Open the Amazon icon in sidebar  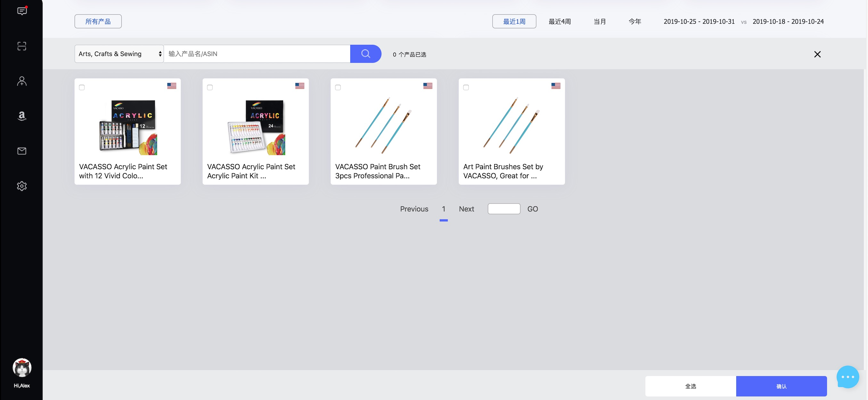pyautogui.click(x=22, y=116)
